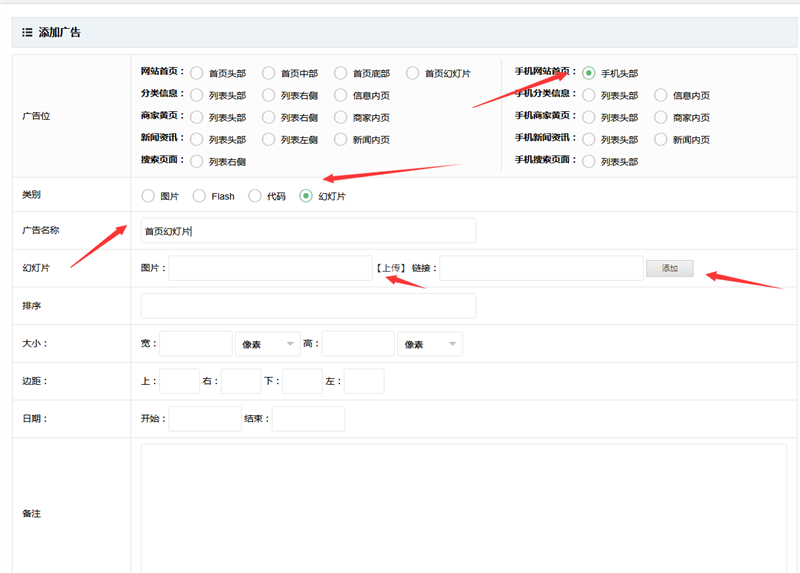Click the 广告名称 text field

click(x=308, y=231)
